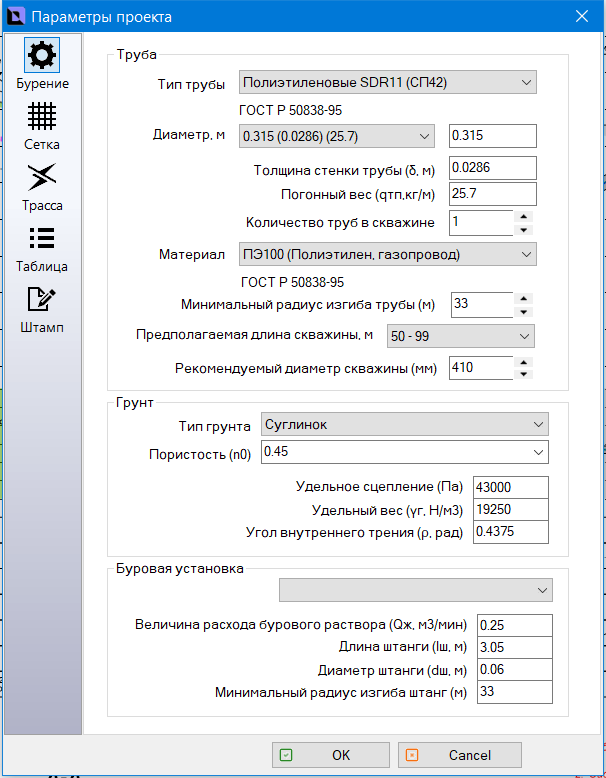Open the Тип трубы dropdown
The image size is (606, 778).
tap(388, 82)
